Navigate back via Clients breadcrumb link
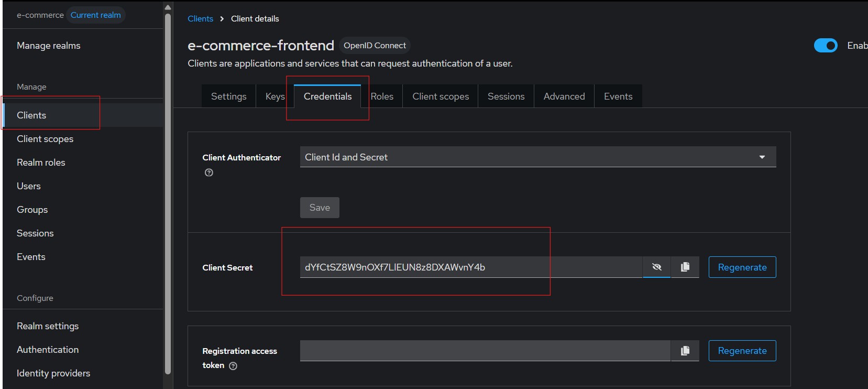The height and width of the screenshot is (389, 868). 200,19
